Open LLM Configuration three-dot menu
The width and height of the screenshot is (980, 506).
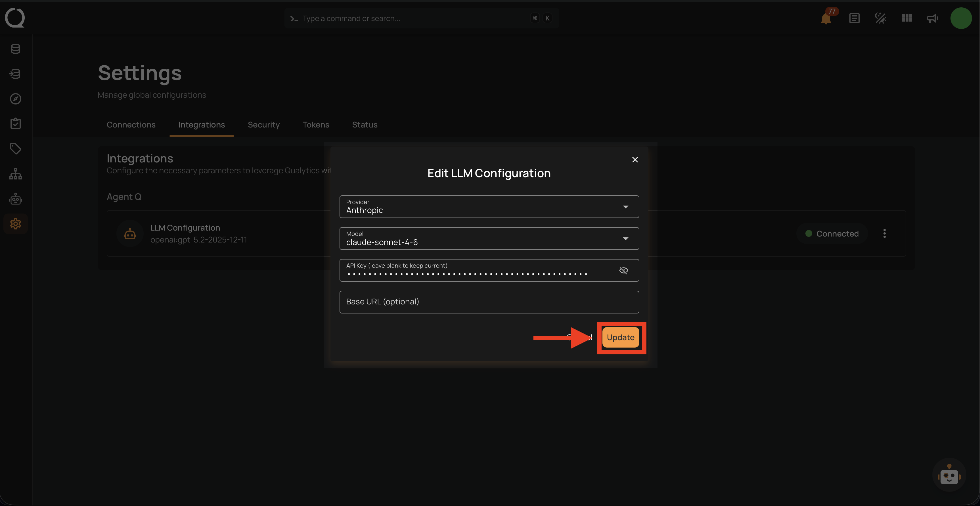885,234
